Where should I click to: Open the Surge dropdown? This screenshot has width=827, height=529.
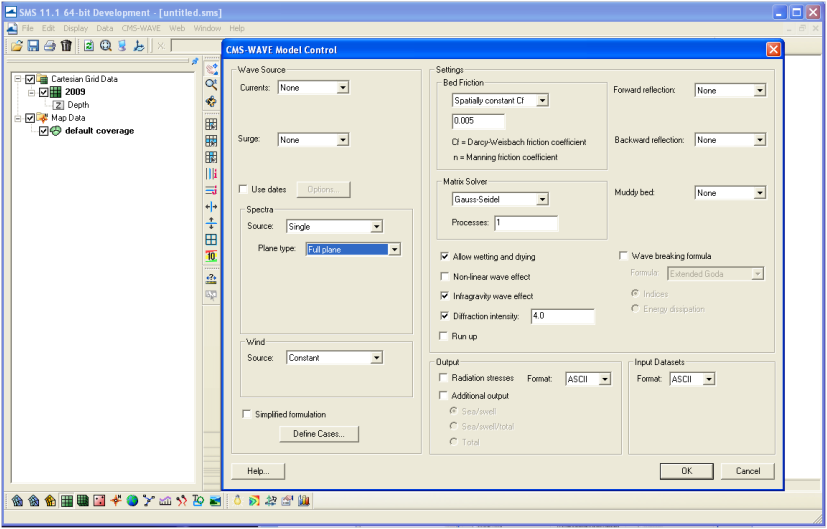pyautogui.click(x=313, y=140)
